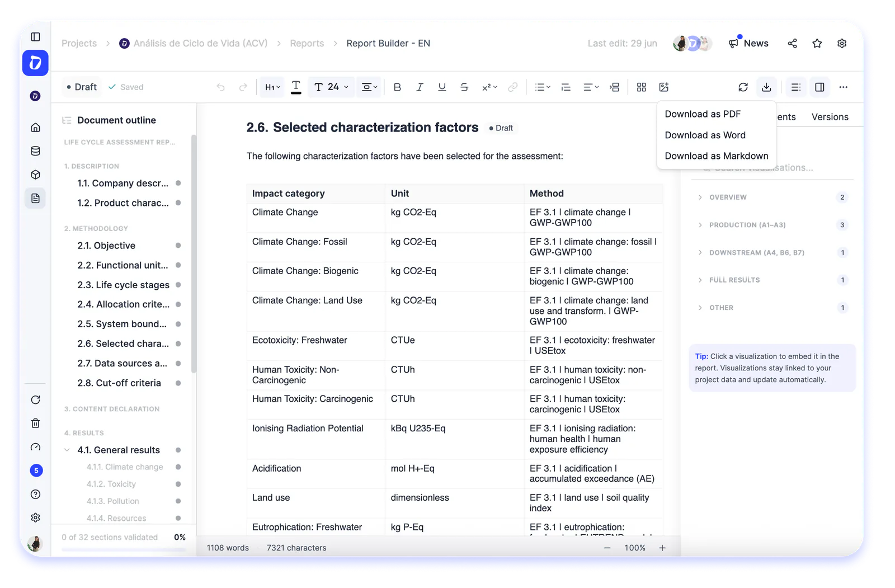Insert an image from toolbar
The height and width of the screenshot is (588, 895).
(664, 87)
